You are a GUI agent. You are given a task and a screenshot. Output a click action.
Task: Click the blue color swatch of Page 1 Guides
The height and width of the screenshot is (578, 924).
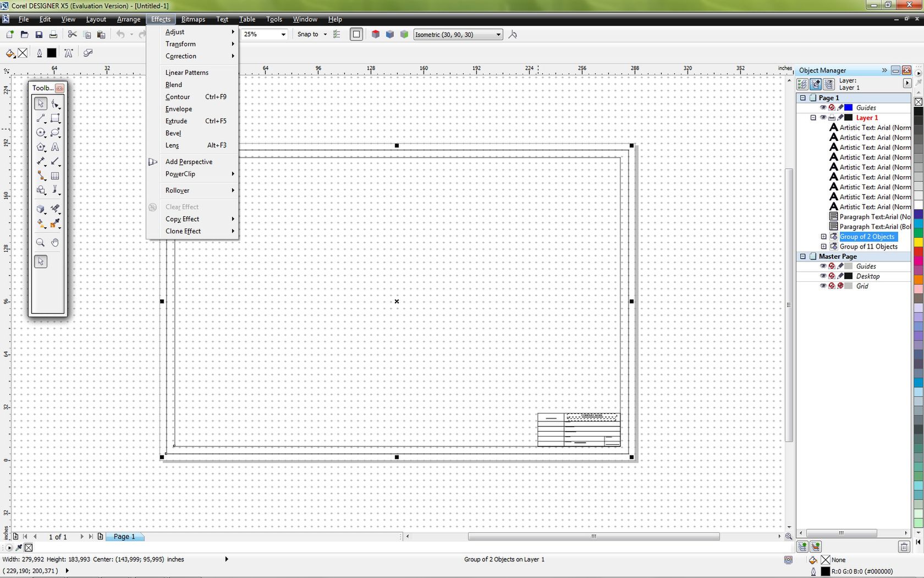tap(849, 108)
